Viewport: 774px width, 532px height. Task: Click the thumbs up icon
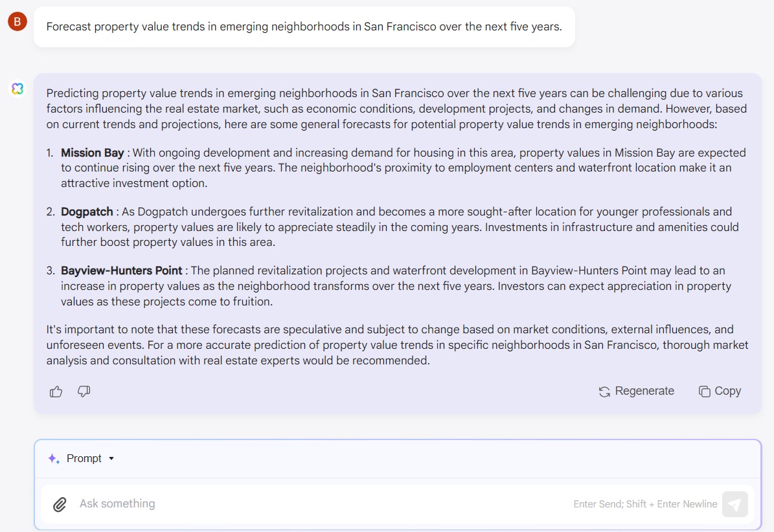click(56, 392)
